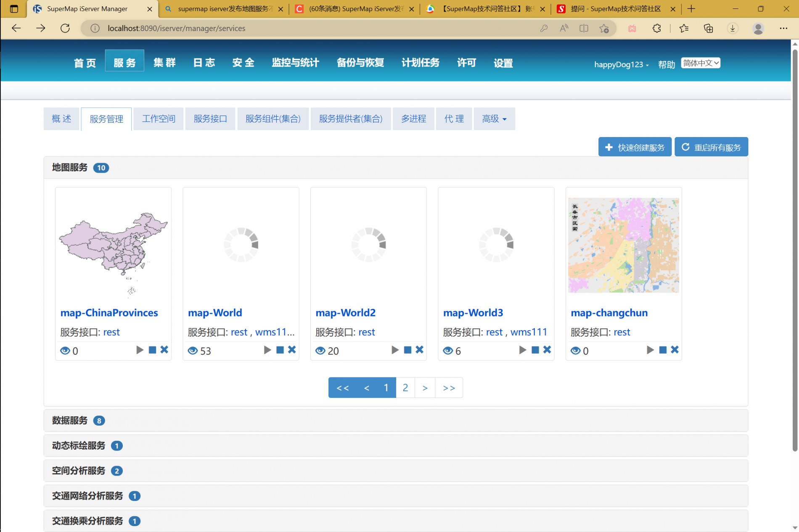
Task: Open browser extensions puzzle icon
Action: (656, 28)
